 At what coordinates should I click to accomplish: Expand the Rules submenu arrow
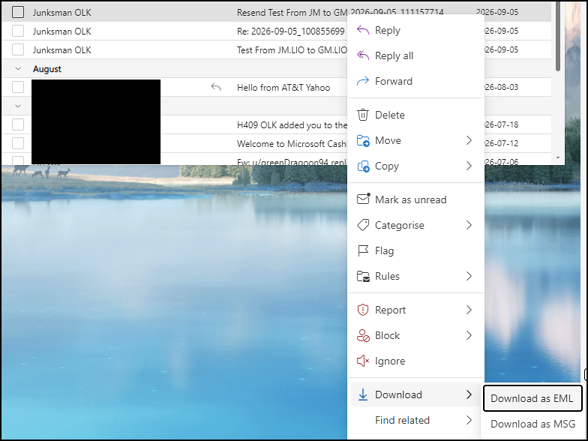[469, 276]
